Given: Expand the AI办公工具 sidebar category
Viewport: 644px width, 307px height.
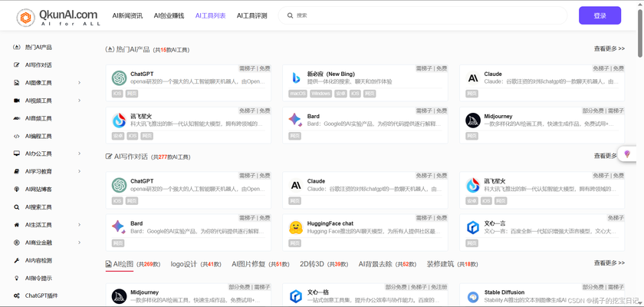Looking at the screenshot, I should [x=79, y=153].
